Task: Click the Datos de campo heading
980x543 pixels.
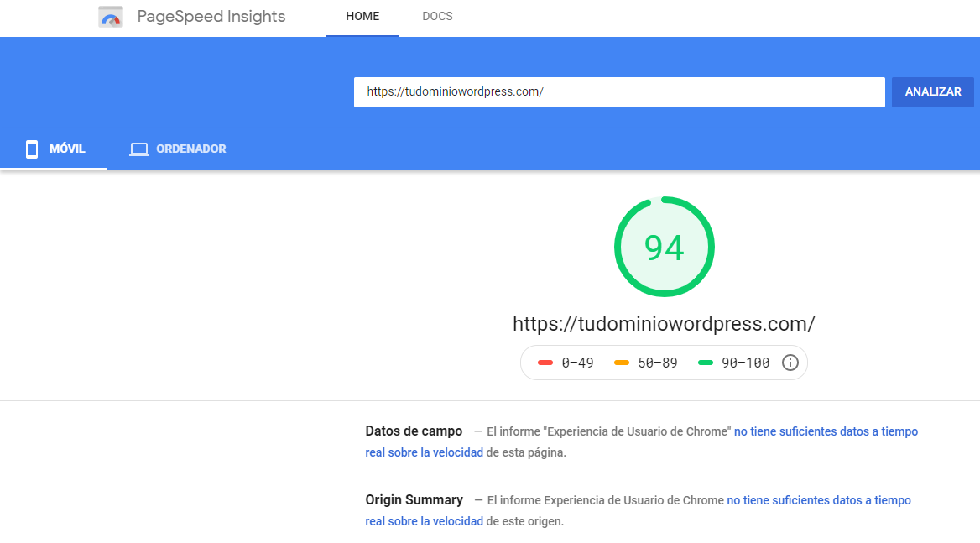Action: point(414,431)
